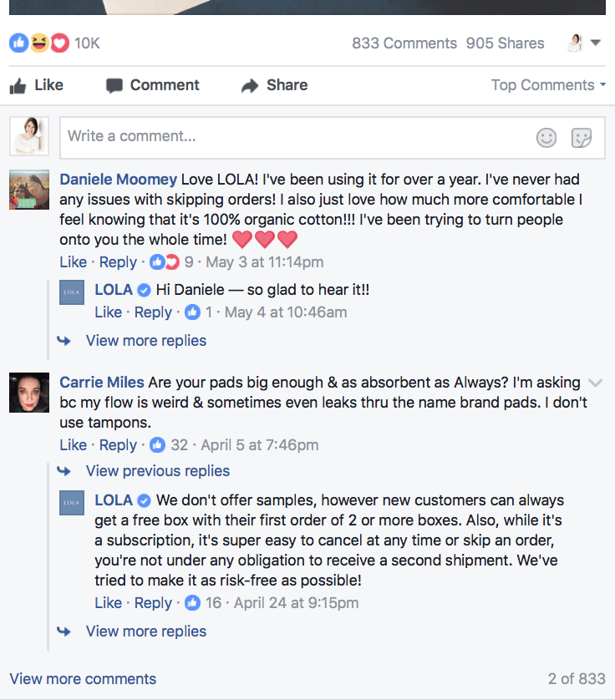Click in the Write a comment field

(x=292, y=137)
